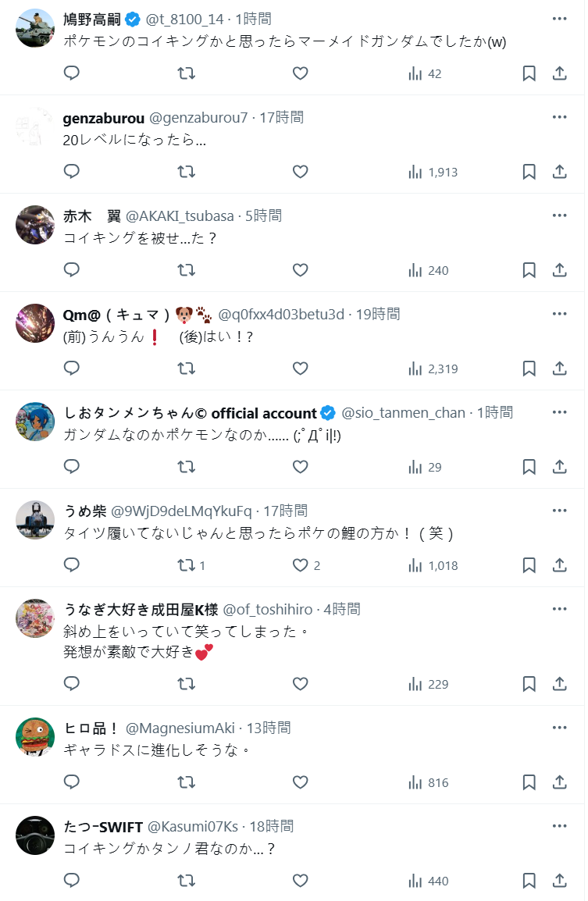The width and height of the screenshot is (588, 901).
Task: Bookmark うなぎ大好き成田屋K様's tweet
Action: pos(529,684)
